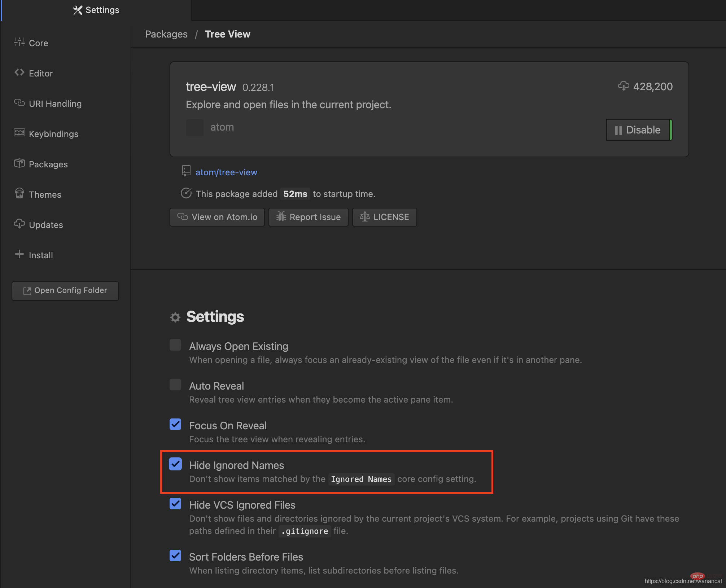Open Themes paint bucket icon
The height and width of the screenshot is (588, 726).
tap(19, 193)
